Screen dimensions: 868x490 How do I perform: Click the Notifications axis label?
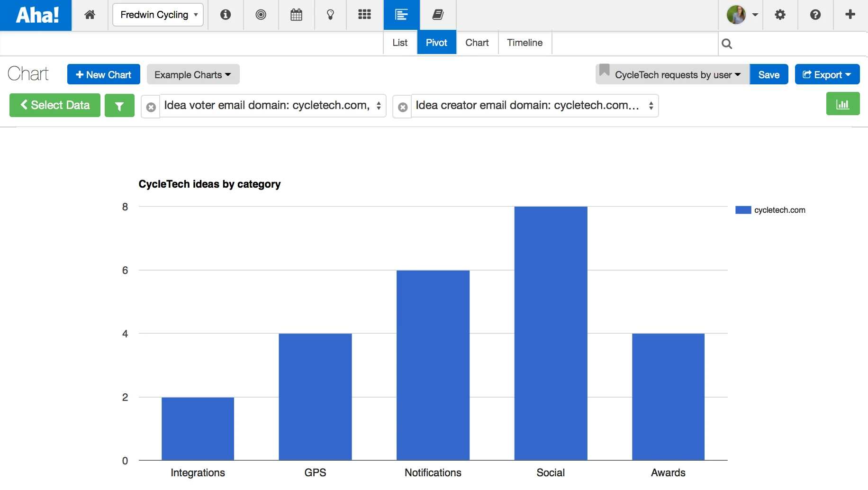433,472
